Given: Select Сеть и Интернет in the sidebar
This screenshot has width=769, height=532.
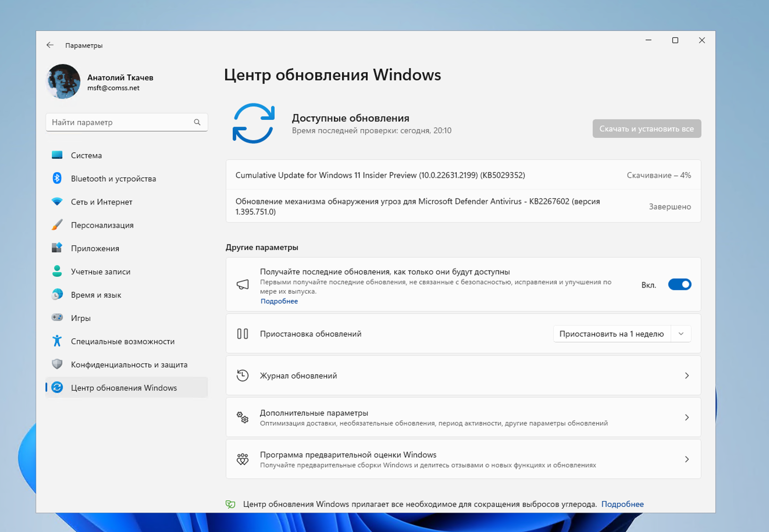Looking at the screenshot, I should pos(127,202).
